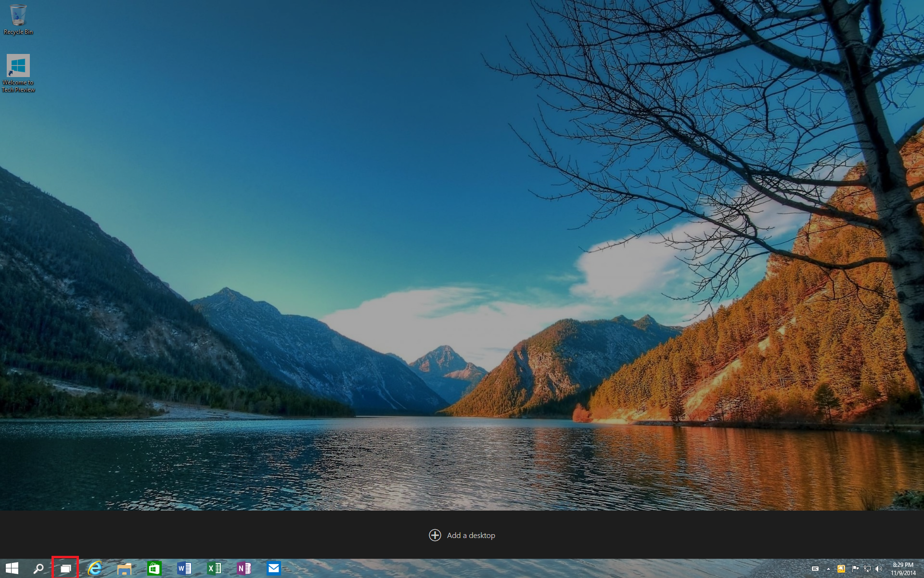Open network status tray icon
This screenshot has height=578, width=924.
click(x=867, y=569)
